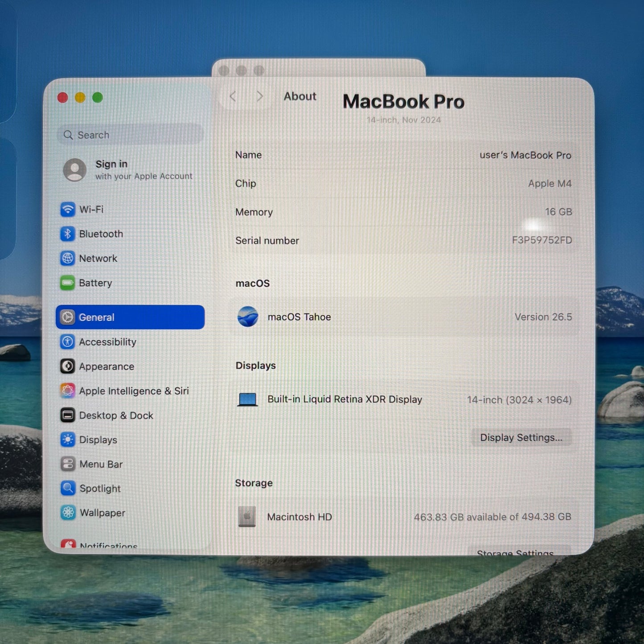Open the Displays sun icon in sidebar

click(68, 439)
